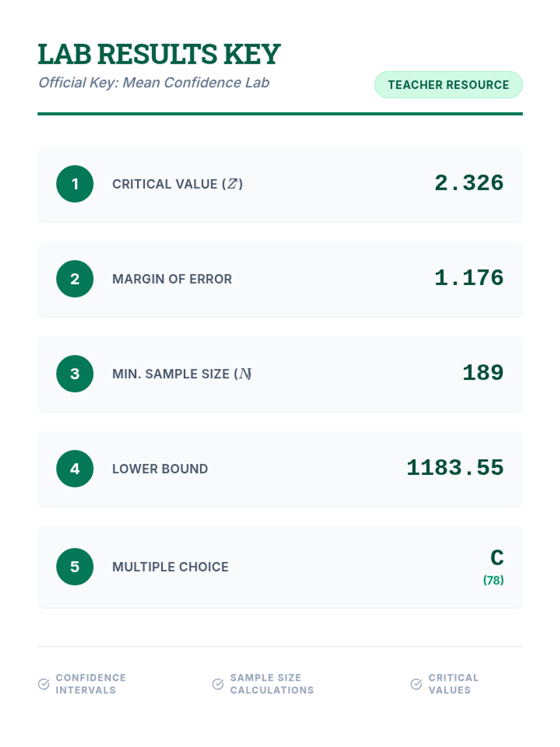Click checkmark icon beside Critical Values

tap(416, 684)
